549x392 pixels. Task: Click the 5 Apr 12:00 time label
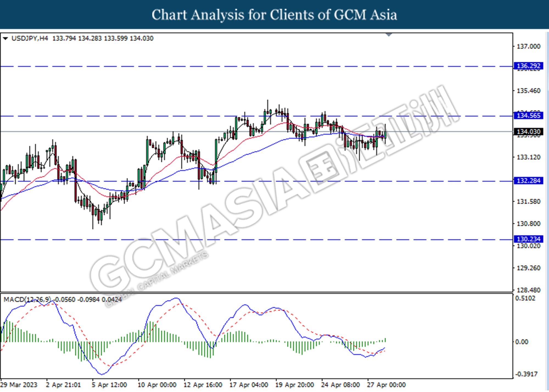(x=109, y=385)
